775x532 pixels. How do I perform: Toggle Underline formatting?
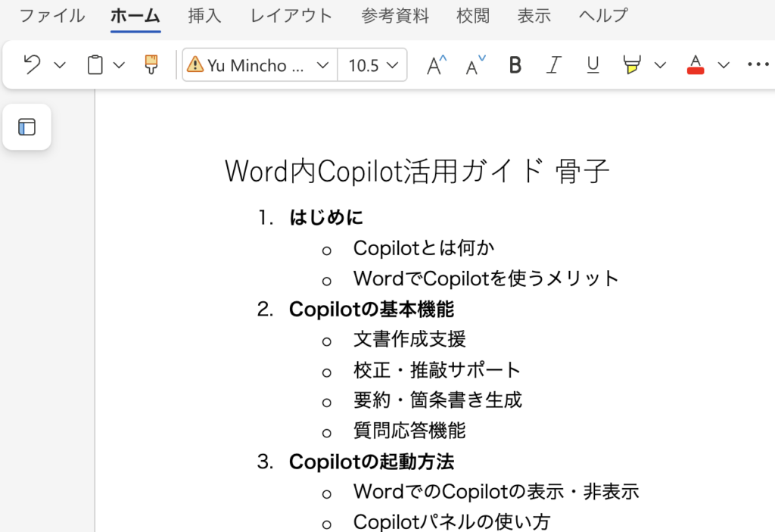click(x=593, y=65)
